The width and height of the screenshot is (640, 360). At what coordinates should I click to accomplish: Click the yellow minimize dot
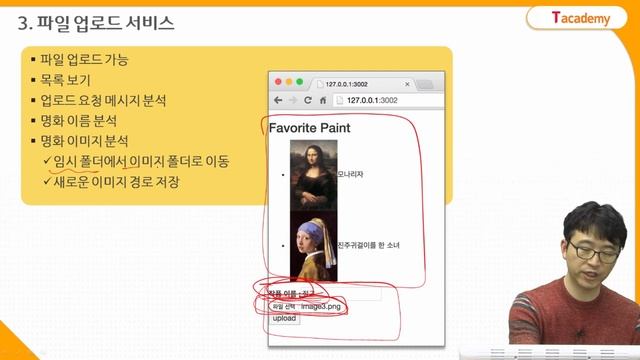(289, 82)
